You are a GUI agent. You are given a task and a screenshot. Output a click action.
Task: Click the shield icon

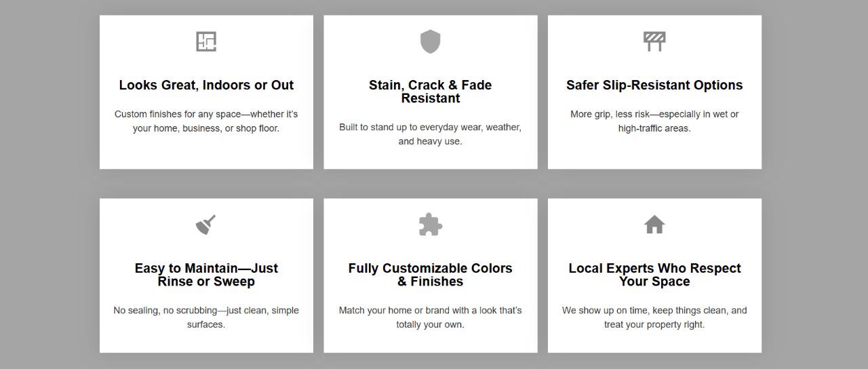point(431,41)
